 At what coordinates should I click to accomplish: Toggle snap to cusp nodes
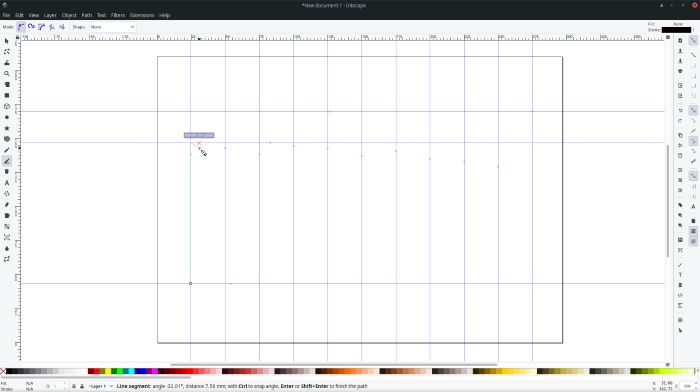pos(693,141)
